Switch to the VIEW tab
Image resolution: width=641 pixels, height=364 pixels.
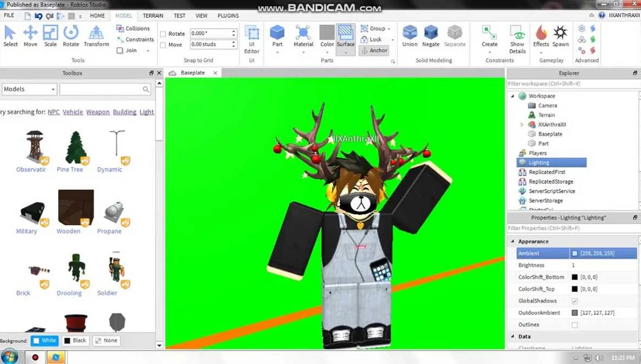point(201,16)
